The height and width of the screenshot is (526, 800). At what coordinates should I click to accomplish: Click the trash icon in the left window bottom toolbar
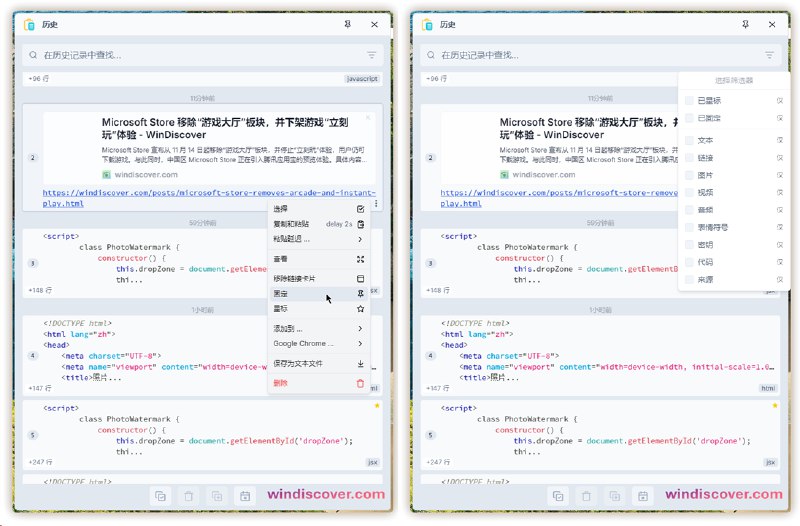(189, 496)
